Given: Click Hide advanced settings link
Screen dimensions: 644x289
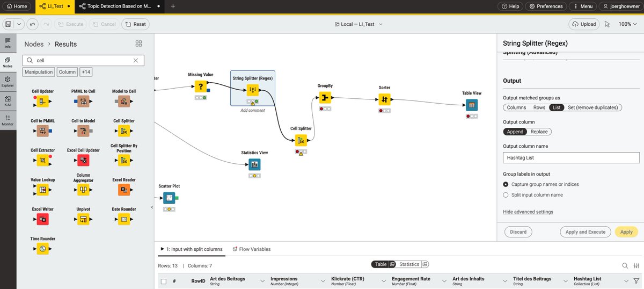Looking at the screenshot, I should pos(528,212).
